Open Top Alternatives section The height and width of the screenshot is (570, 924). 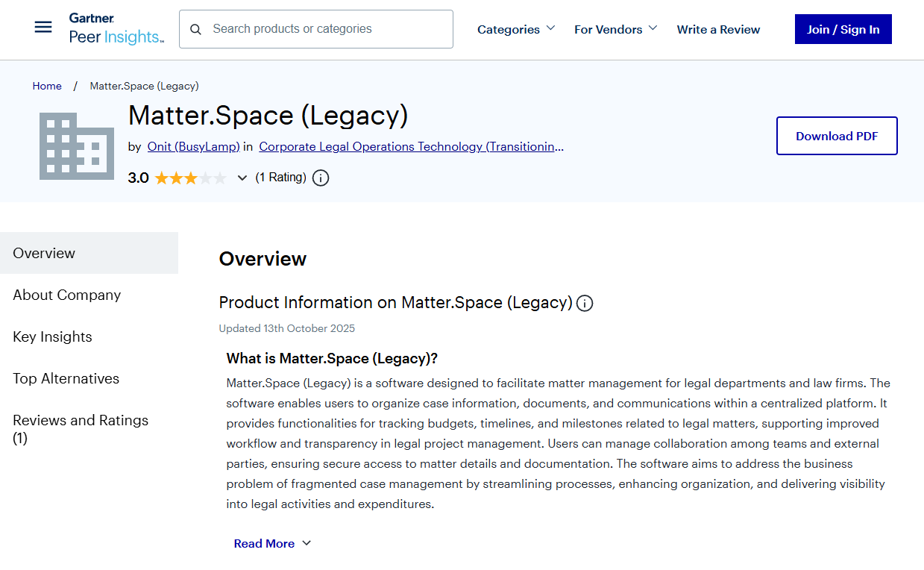point(66,378)
